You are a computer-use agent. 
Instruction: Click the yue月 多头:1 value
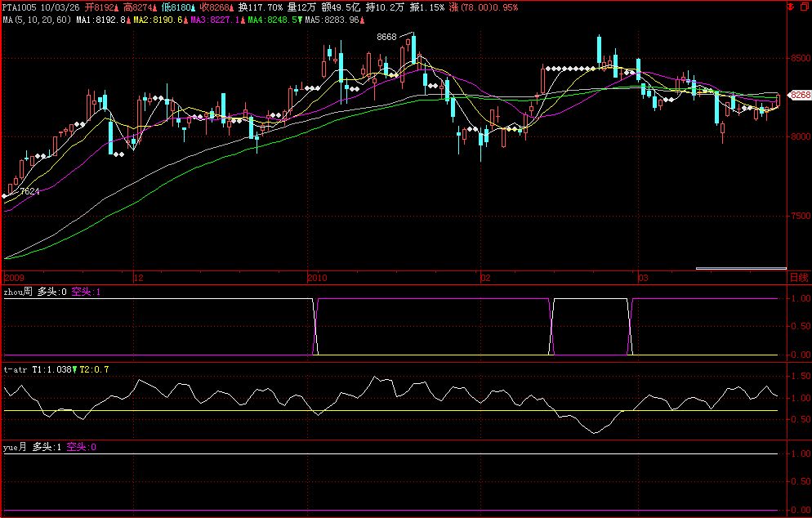click(47, 447)
